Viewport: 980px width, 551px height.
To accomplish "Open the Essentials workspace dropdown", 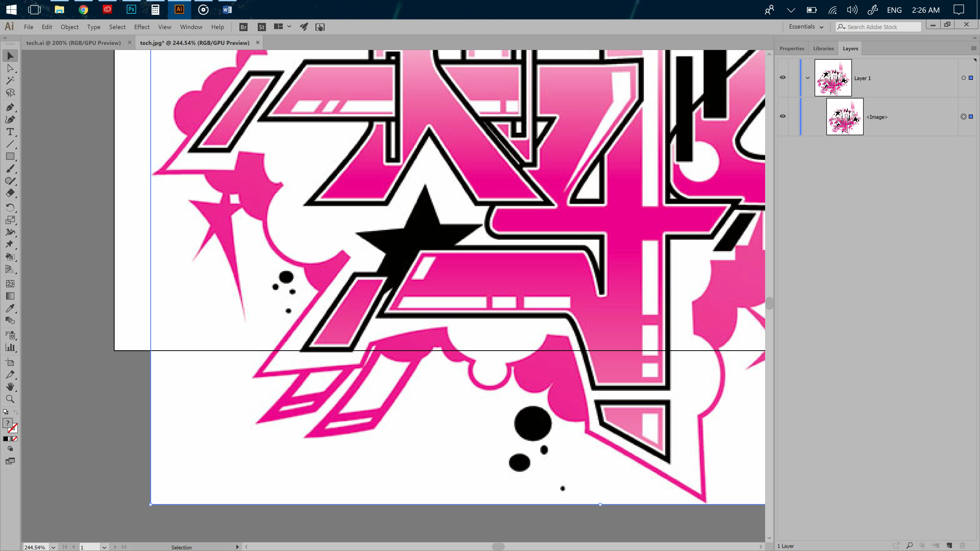I will pos(806,27).
